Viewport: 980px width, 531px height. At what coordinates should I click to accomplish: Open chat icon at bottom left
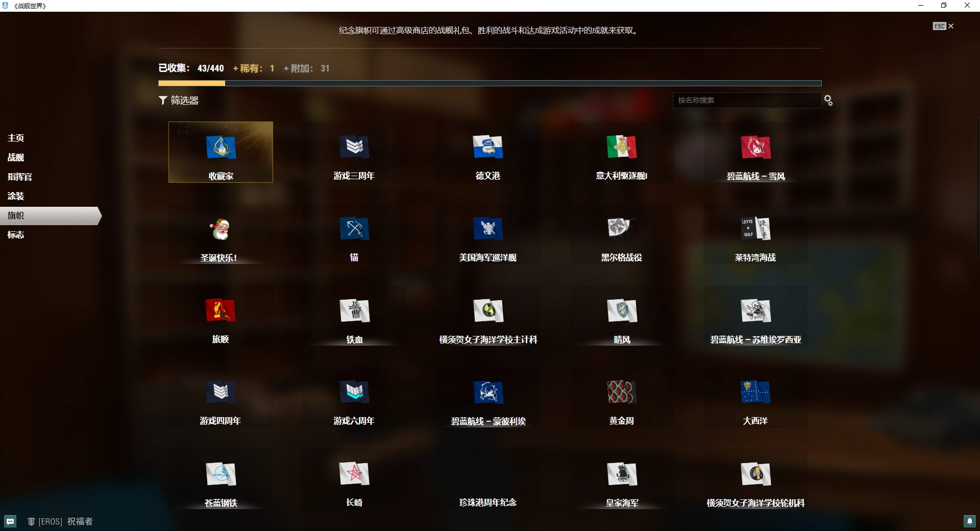pyautogui.click(x=10, y=521)
